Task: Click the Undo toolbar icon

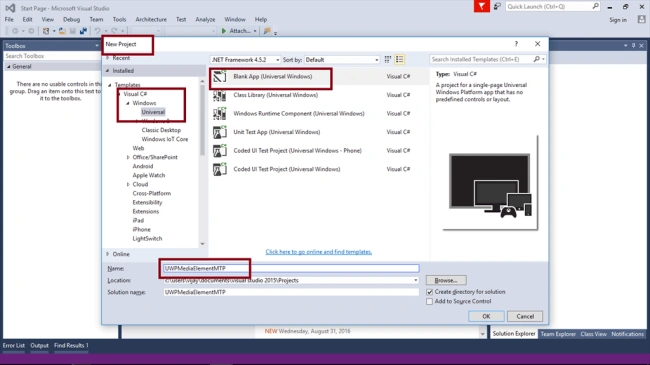Action: click(x=97, y=31)
